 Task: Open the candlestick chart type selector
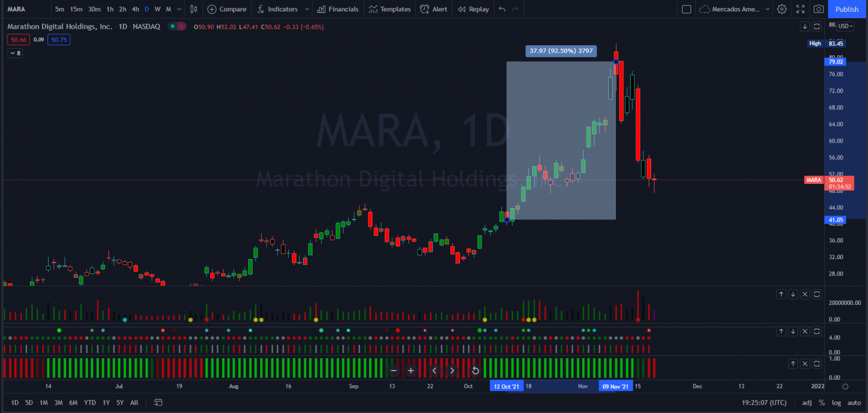click(x=194, y=9)
